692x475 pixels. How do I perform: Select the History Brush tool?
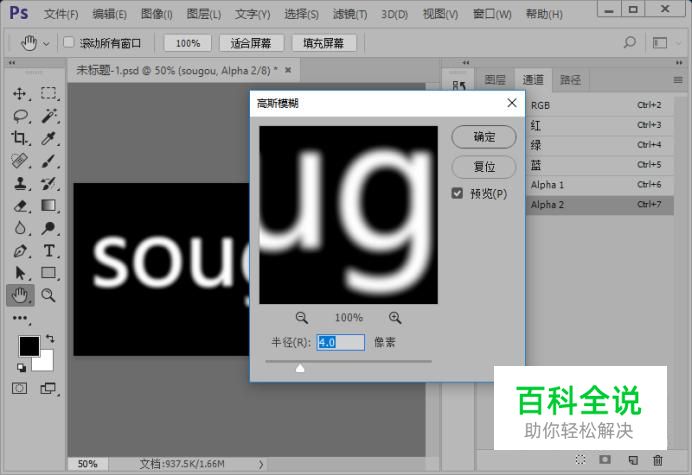[x=49, y=183]
